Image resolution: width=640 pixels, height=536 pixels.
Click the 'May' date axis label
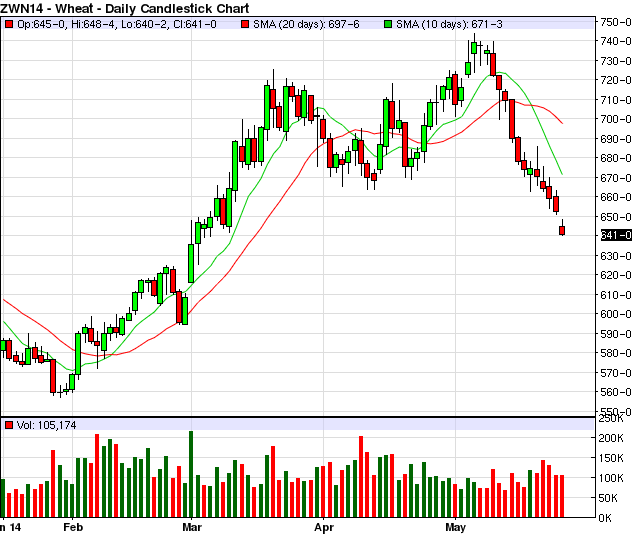click(x=456, y=528)
